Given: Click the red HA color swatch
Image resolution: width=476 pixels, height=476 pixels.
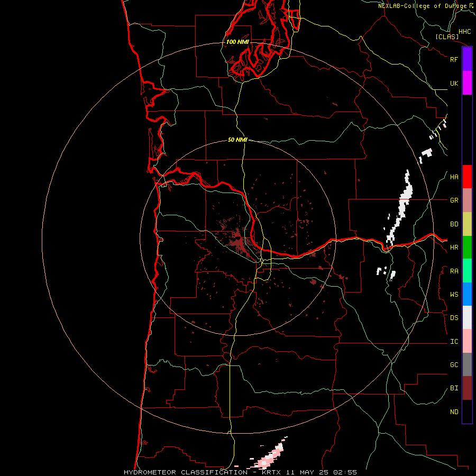Looking at the screenshot, I should coord(467,177).
